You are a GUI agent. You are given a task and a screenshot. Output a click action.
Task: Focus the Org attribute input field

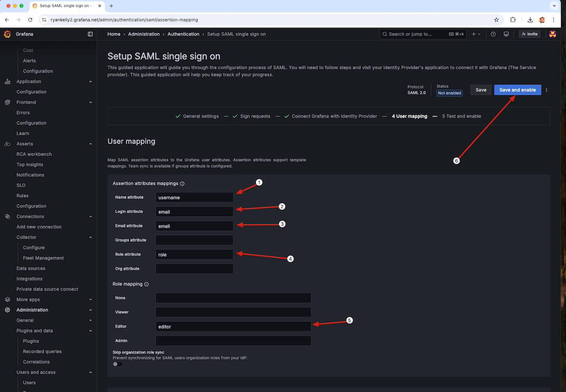tap(194, 269)
